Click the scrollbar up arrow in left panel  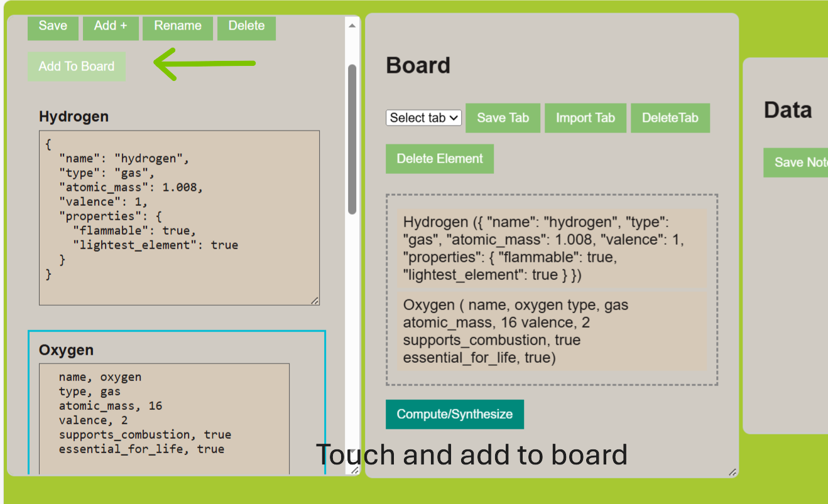(x=352, y=26)
